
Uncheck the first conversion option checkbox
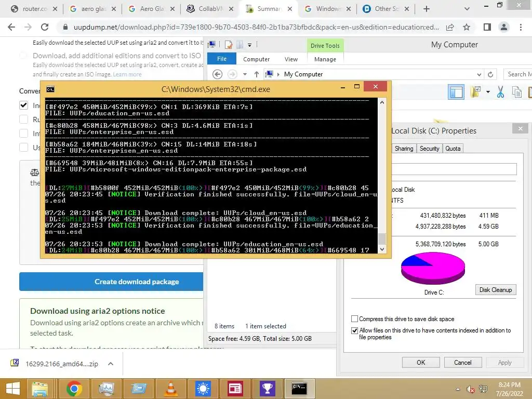pyautogui.click(x=23, y=105)
